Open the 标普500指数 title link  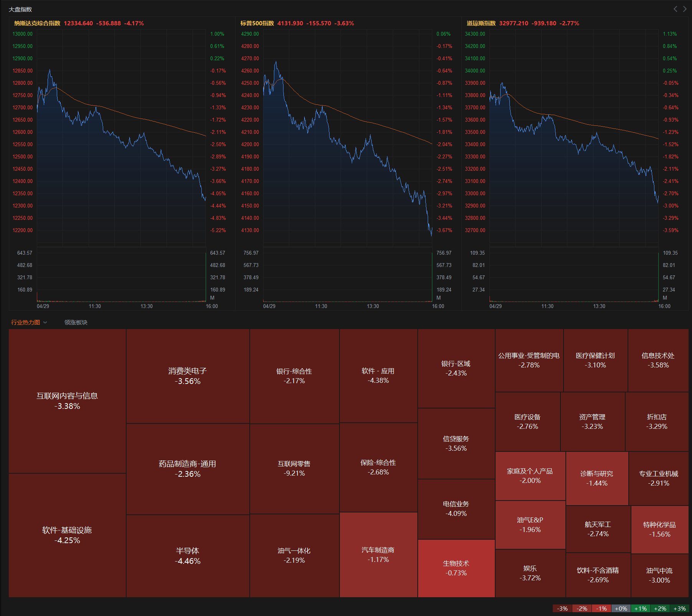pyautogui.click(x=257, y=23)
